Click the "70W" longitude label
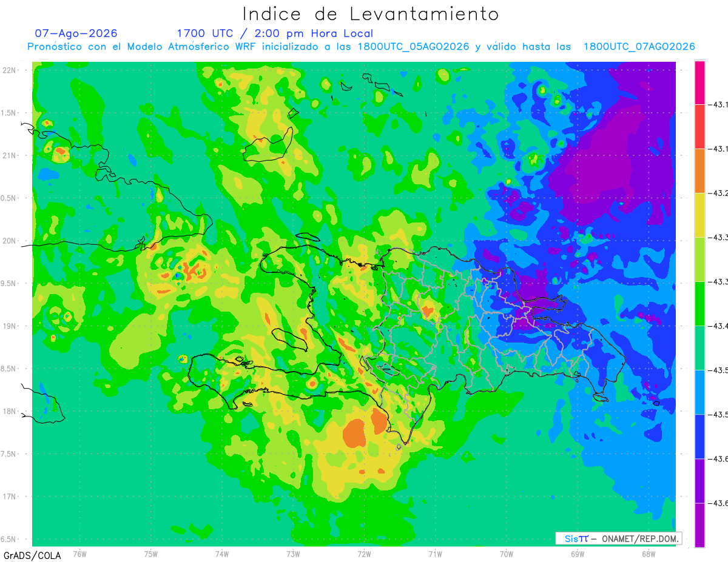The width and height of the screenshot is (728, 562). coord(507,554)
